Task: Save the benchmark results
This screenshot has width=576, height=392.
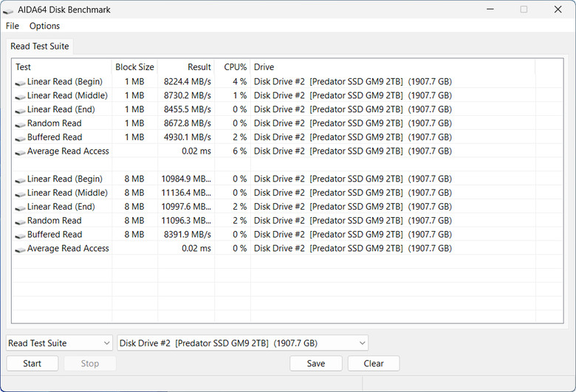Action: point(316,363)
